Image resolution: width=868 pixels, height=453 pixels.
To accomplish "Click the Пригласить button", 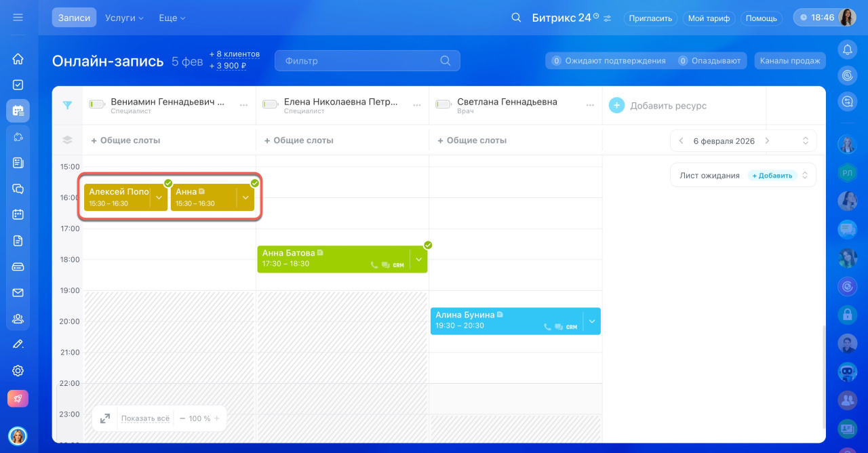I will 650,18.
